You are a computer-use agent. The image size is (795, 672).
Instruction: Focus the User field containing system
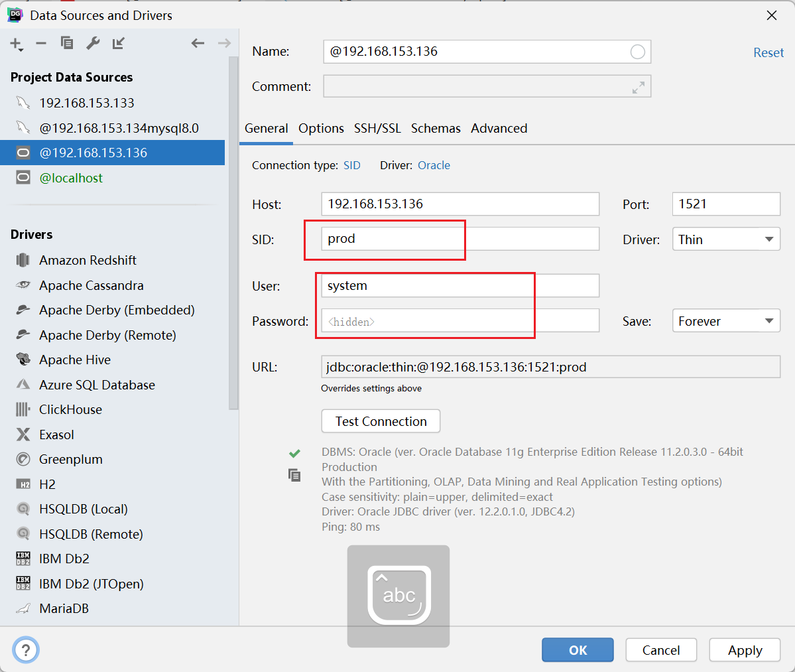[460, 285]
